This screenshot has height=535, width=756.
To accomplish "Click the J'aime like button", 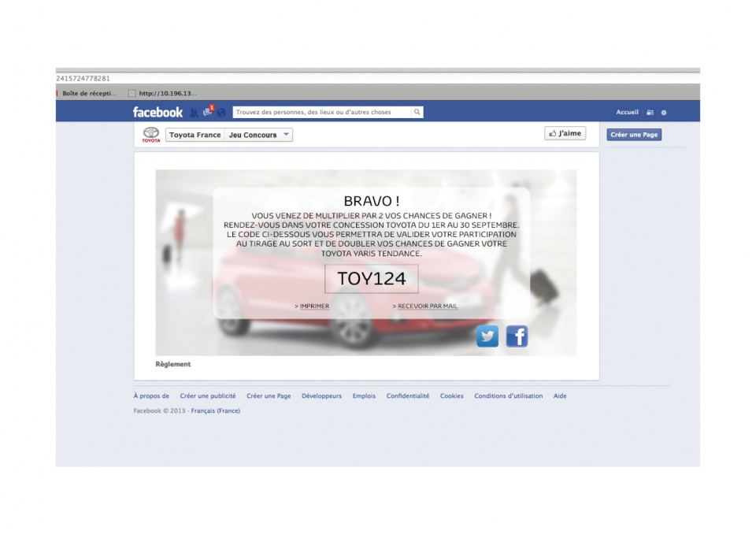I will click(x=565, y=134).
